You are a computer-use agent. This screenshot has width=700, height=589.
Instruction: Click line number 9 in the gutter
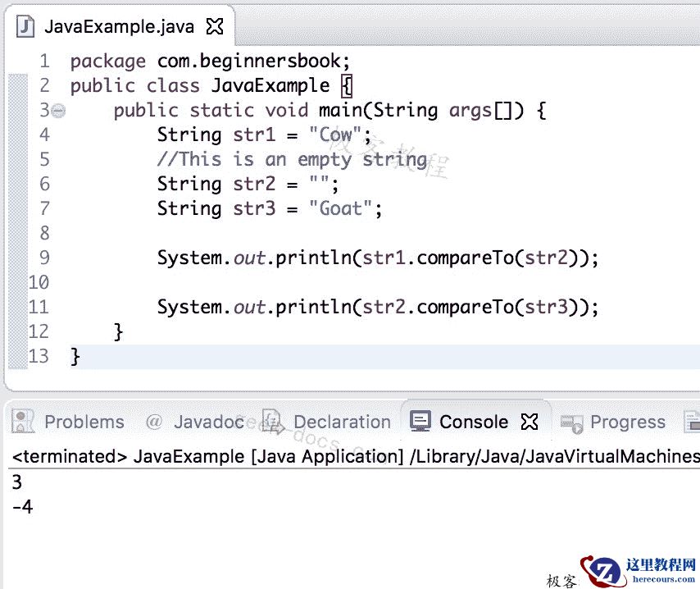45,257
